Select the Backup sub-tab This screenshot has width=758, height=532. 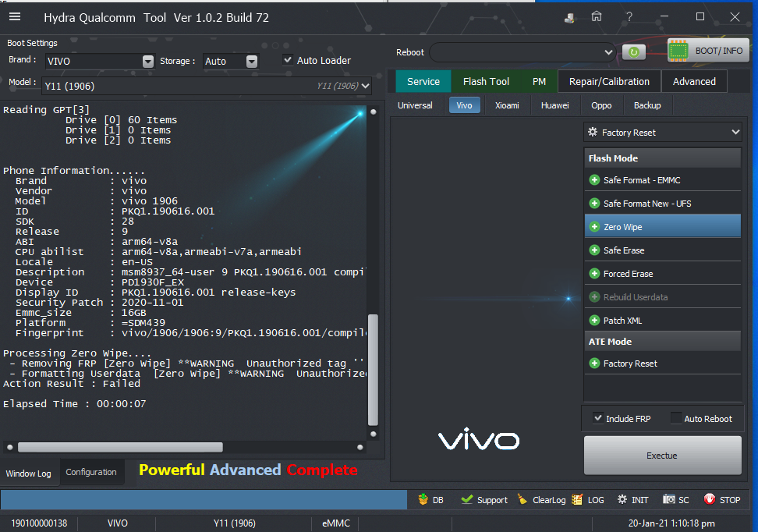(x=646, y=105)
